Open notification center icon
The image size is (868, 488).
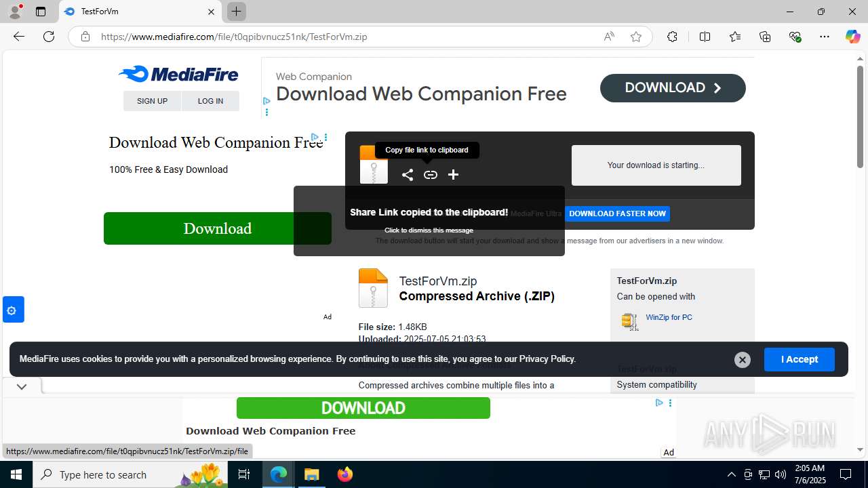pos(846,474)
